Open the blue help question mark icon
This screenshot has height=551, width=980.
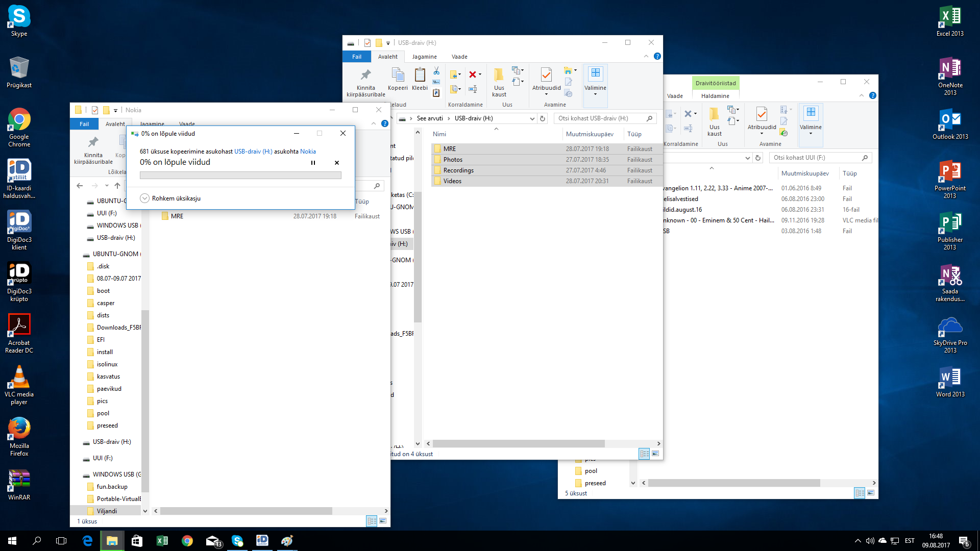coord(657,56)
